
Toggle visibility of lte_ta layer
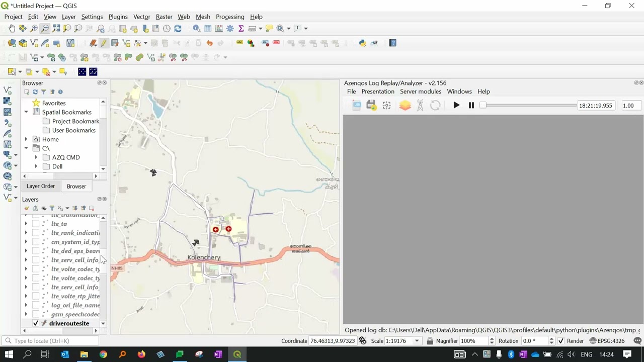coord(36,224)
